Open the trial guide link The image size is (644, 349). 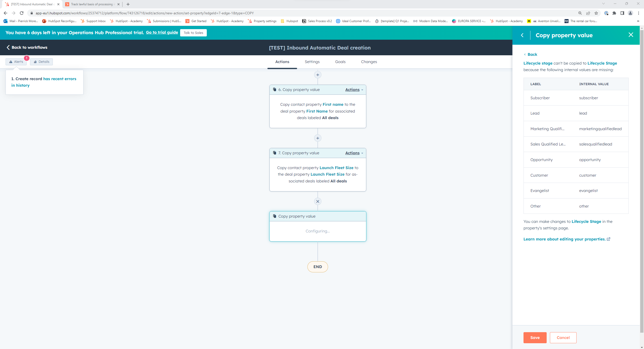point(162,32)
